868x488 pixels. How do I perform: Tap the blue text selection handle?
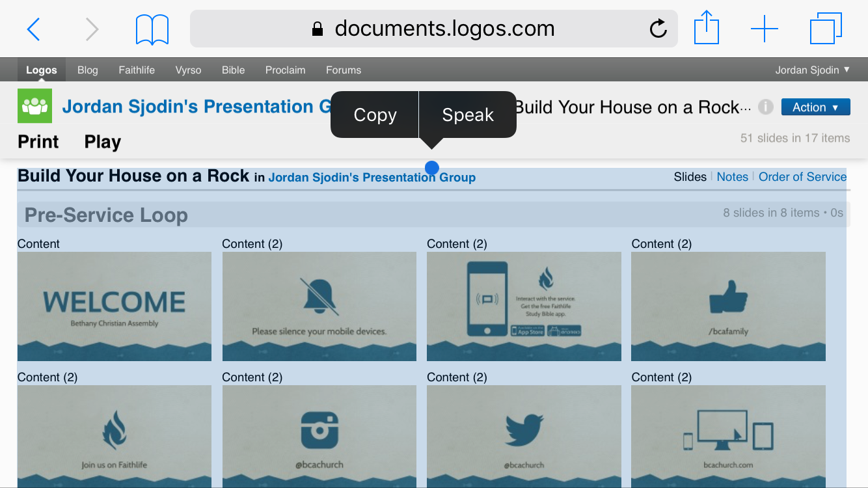(431, 169)
